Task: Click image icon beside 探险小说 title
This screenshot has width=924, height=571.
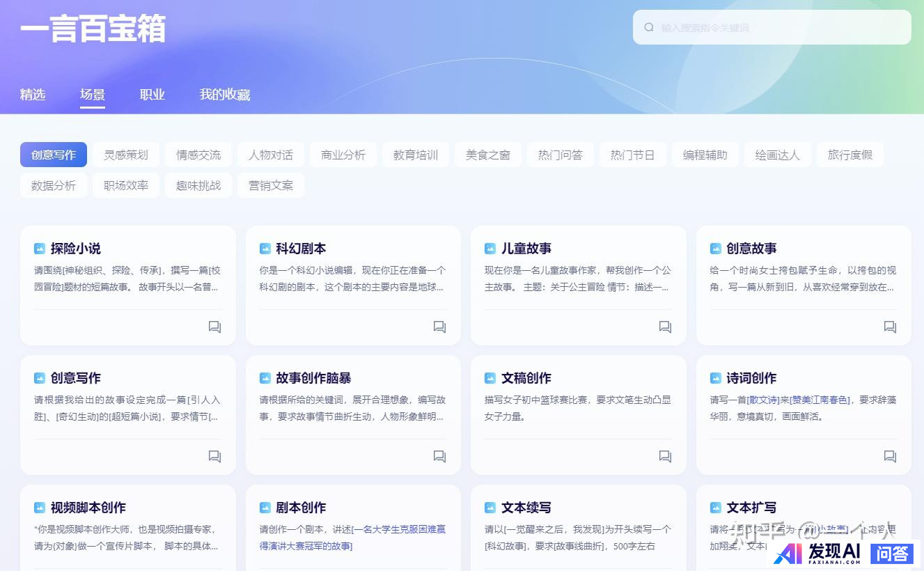Action: tap(40, 249)
